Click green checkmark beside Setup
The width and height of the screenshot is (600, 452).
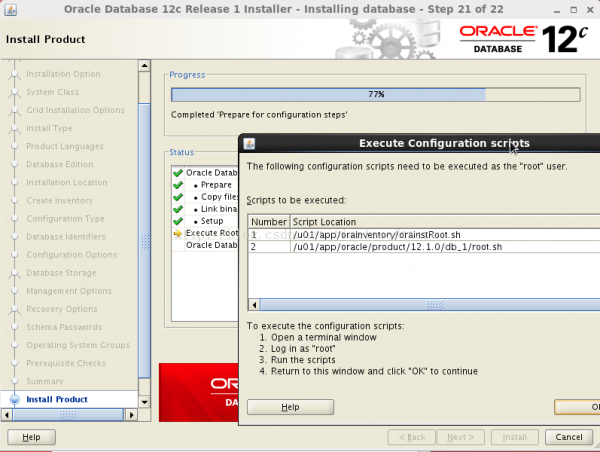178,221
